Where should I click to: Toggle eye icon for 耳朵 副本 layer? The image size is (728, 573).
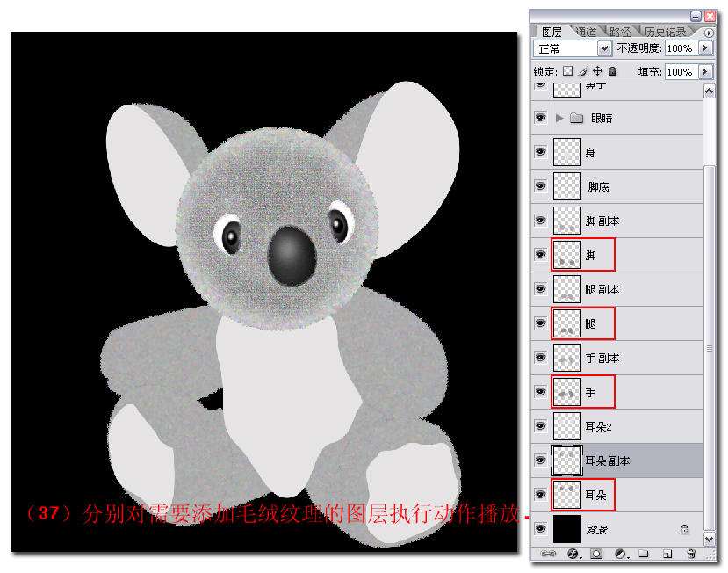coord(540,461)
